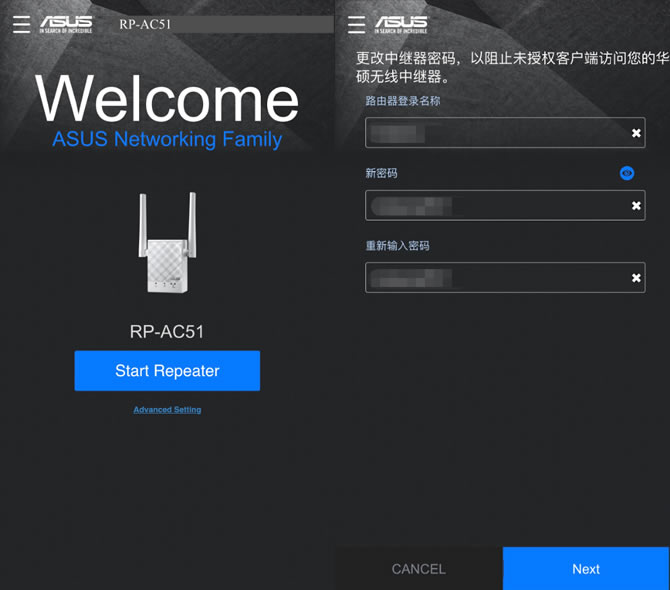
Task: Click the 新密码 label
Action: click(x=381, y=173)
